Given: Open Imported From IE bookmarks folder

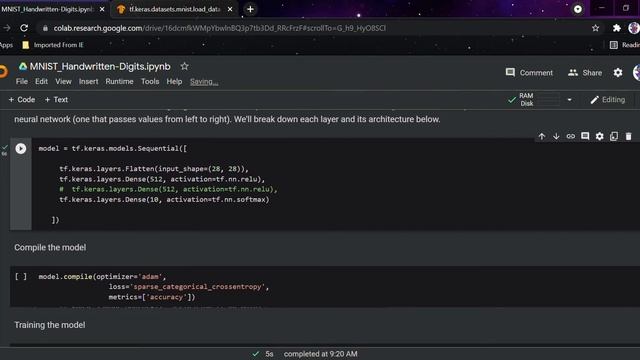Looking at the screenshot, I should click(x=53, y=45).
